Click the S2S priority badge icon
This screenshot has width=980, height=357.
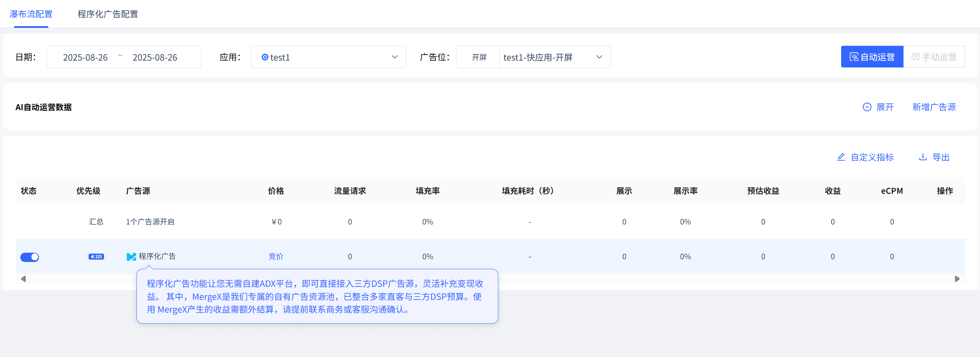pyautogui.click(x=96, y=256)
